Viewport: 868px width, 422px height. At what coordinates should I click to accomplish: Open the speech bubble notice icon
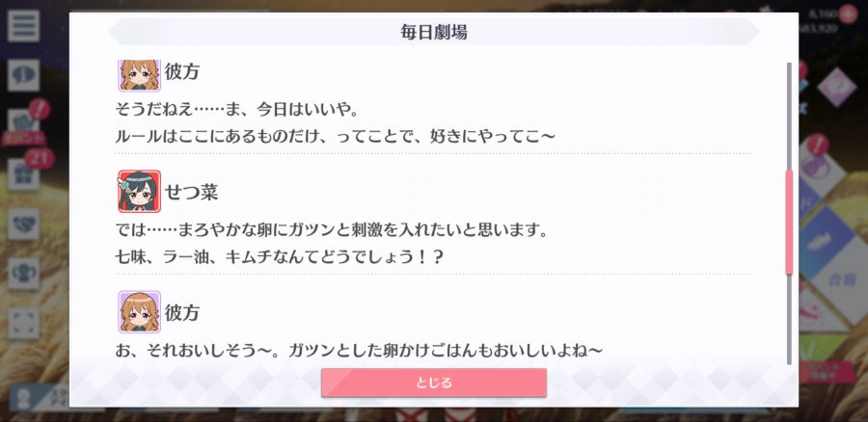click(23, 75)
